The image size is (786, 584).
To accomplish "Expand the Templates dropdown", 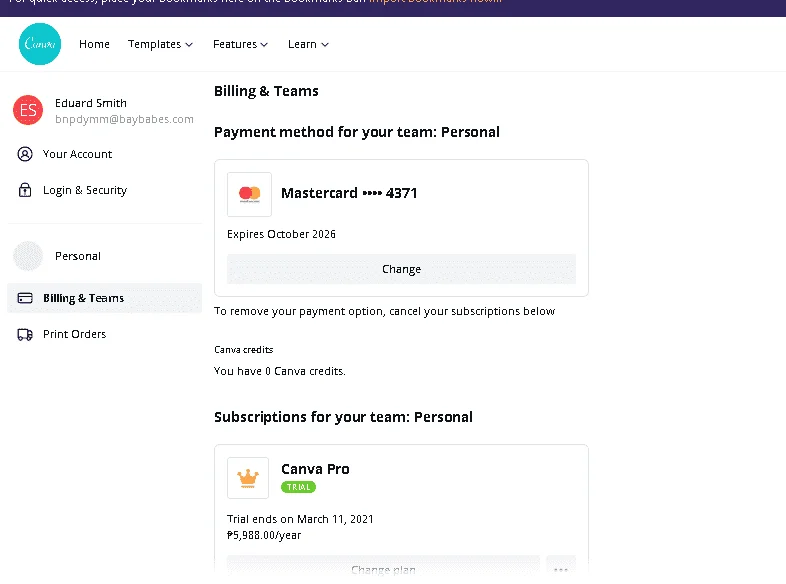I will pyautogui.click(x=160, y=44).
